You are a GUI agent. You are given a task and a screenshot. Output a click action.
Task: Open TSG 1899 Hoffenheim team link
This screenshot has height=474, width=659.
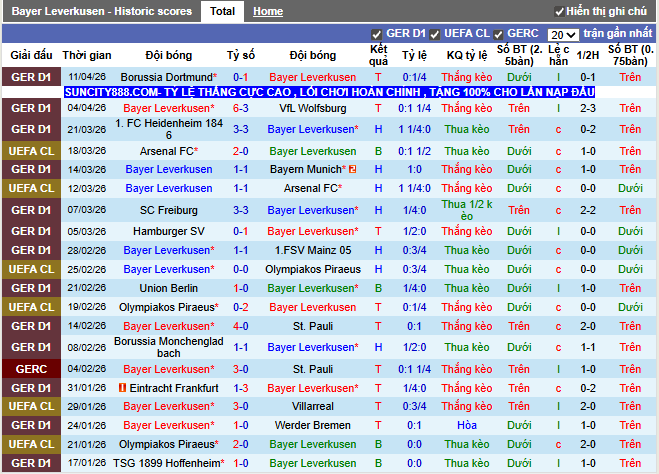pyautogui.click(x=166, y=463)
